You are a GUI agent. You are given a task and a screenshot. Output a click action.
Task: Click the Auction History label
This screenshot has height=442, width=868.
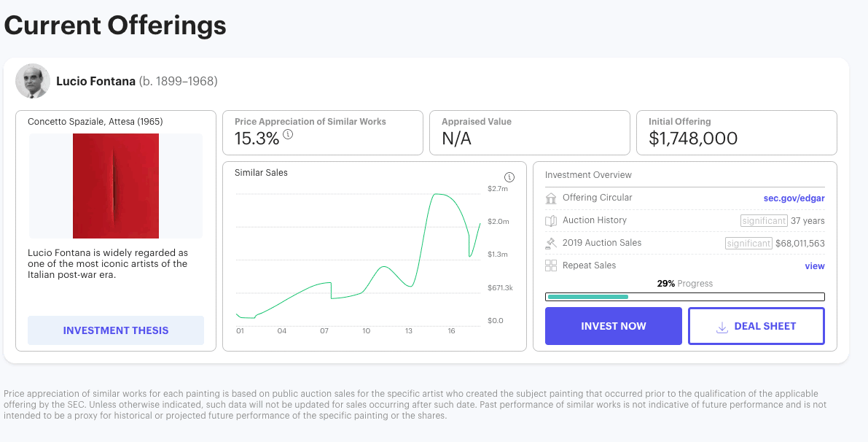(595, 220)
